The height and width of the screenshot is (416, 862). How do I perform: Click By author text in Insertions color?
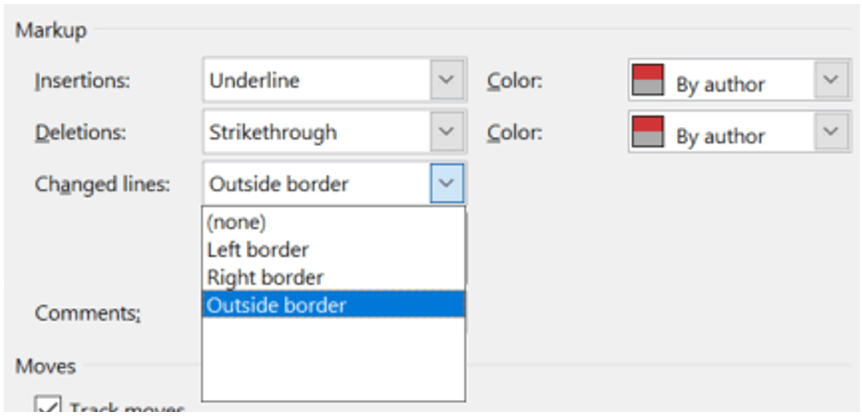720,85
